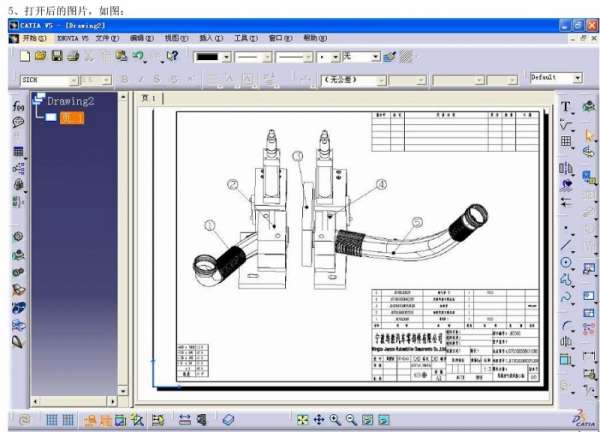The width and height of the screenshot is (600, 432).
Task: Open the SICH font name dropdown
Action: coord(73,80)
